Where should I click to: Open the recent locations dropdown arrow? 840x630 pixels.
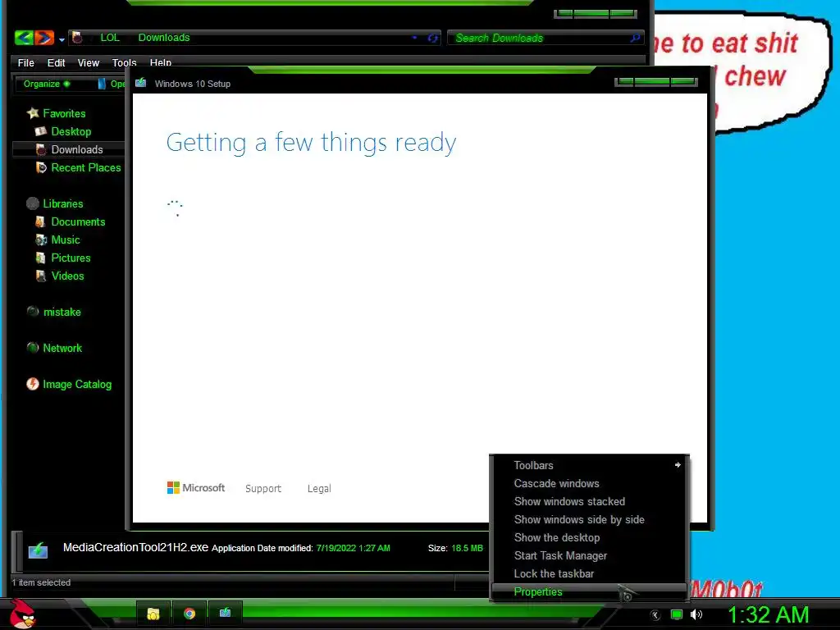tap(62, 39)
